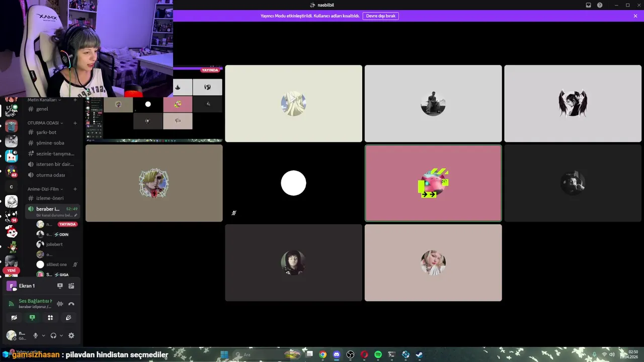This screenshot has height=362, width=644.
Task: Open Discord inbox icon in title bar
Action: (x=588, y=5)
